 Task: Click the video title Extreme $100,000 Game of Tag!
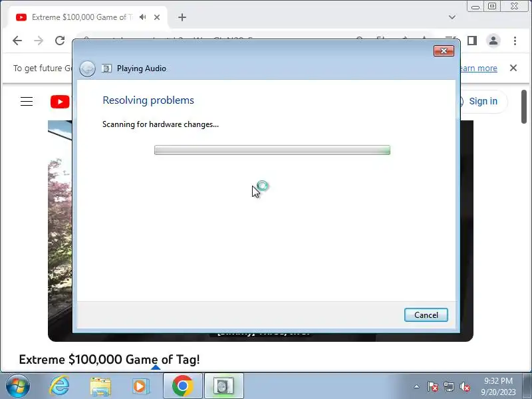[109, 359]
